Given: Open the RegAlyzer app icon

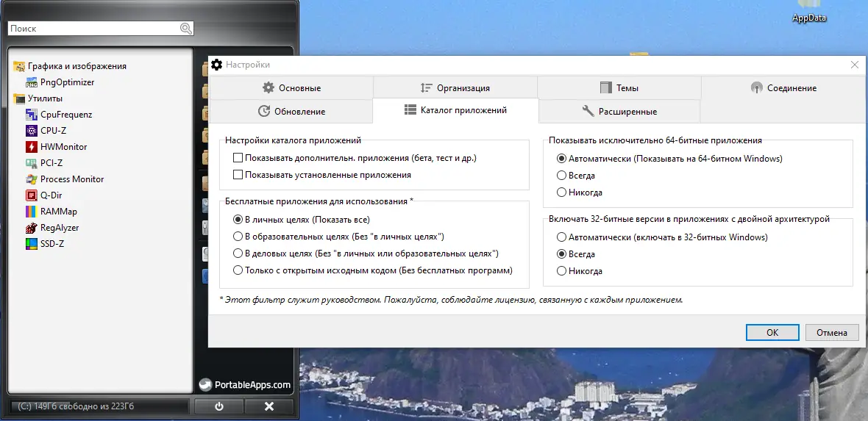Looking at the screenshot, I should (32, 228).
